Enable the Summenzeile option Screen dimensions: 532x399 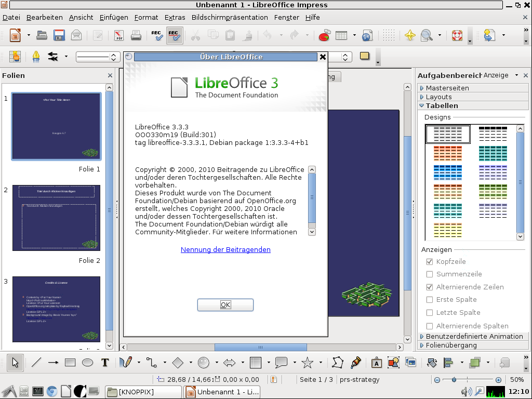tap(429, 274)
